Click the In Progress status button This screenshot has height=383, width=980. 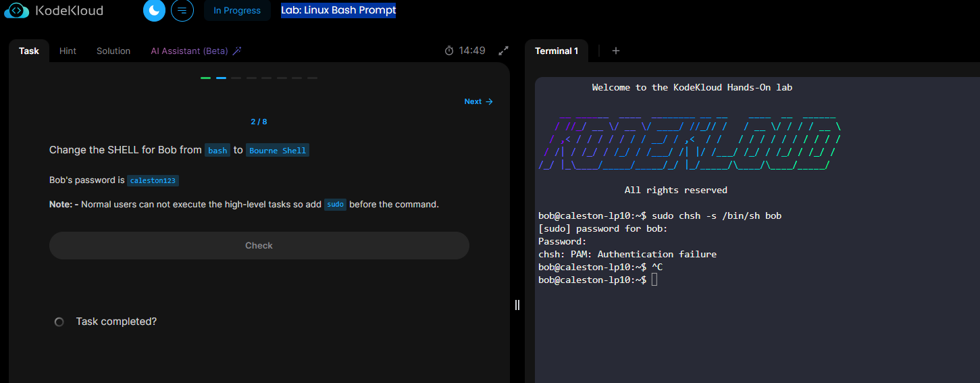tap(237, 11)
